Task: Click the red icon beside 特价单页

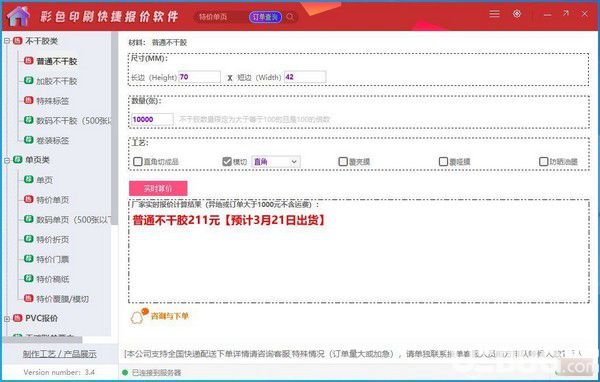Action: pos(29,199)
